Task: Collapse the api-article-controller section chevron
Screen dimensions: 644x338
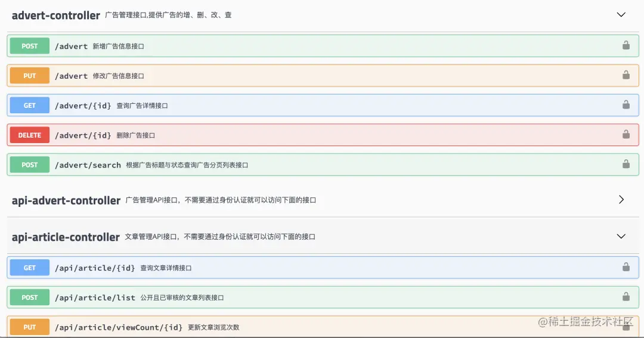Action: pyautogui.click(x=621, y=236)
